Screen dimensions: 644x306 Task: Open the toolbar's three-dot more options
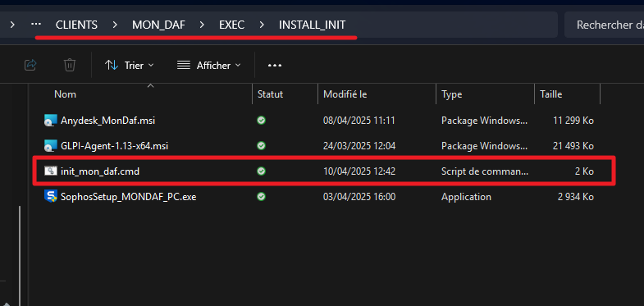275,66
